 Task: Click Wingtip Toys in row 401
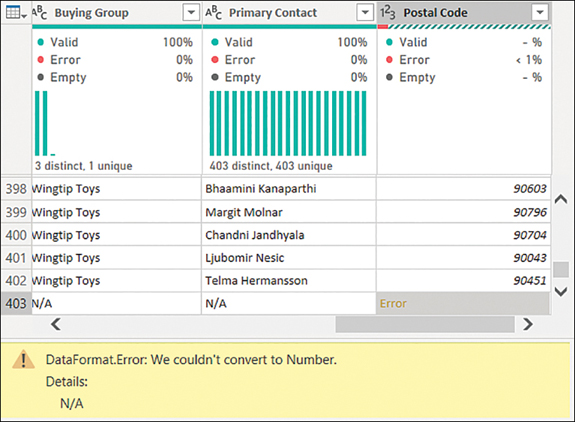coord(117,258)
